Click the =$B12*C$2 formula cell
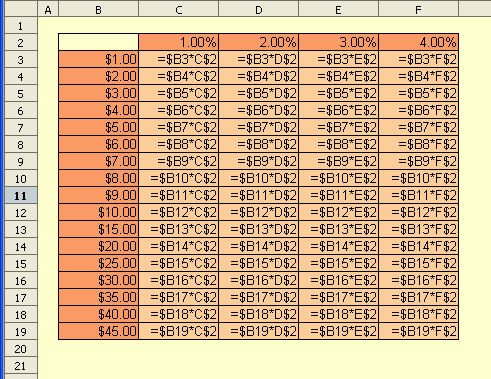This screenshot has height=379, width=491. point(179,212)
